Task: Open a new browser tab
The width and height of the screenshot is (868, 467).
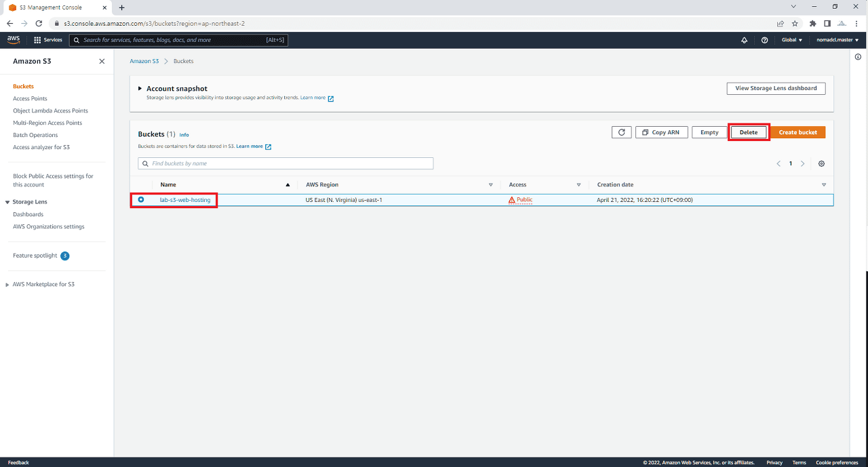Action: tap(121, 7)
